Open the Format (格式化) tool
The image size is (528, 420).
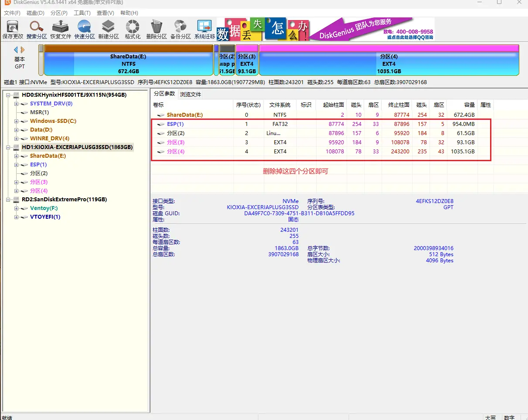click(x=133, y=30)
